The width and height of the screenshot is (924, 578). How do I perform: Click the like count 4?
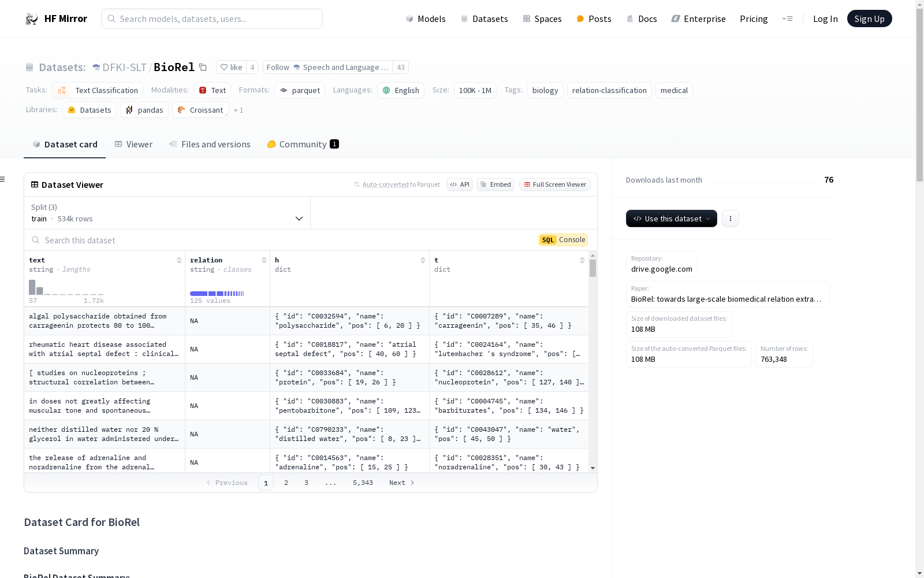pyautogui.click(x=252, y=67)
